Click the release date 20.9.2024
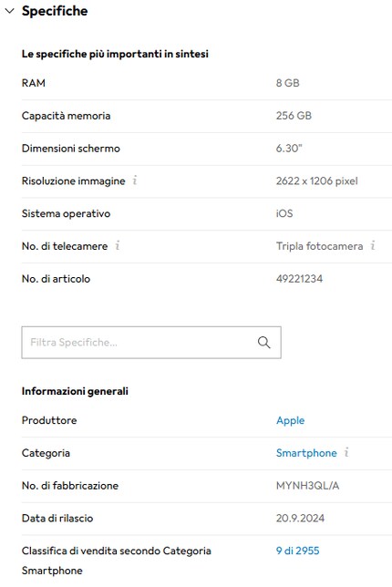Screen dimensions: 392x587 [300, 518]
